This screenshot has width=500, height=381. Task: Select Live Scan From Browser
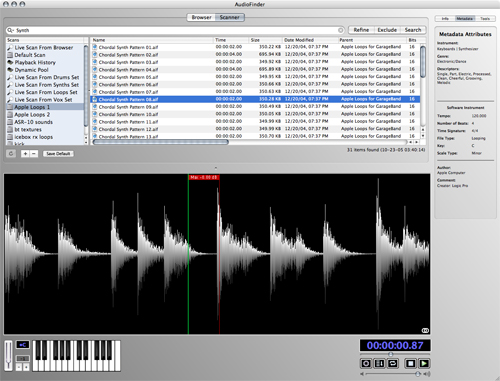coord(44,48)
